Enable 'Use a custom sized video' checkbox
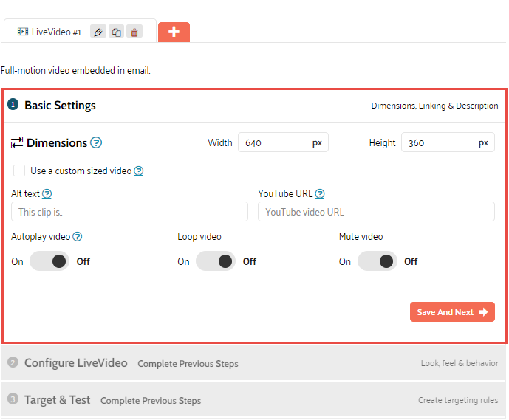 point(19,171)
